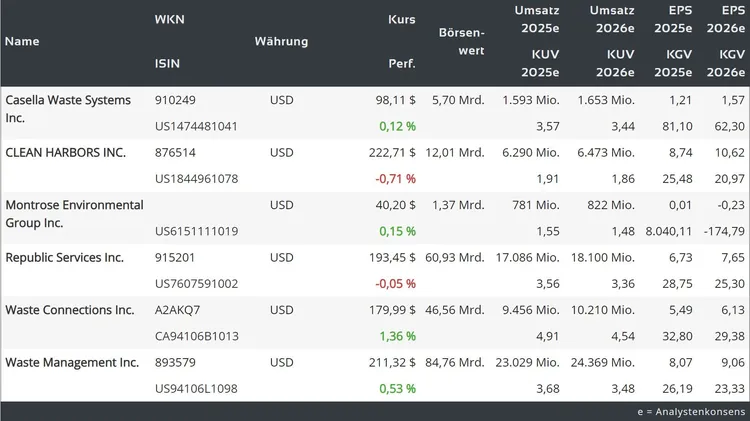Click KGV value 8.040,11
750x421 pixels.
[x=669, y=232]
